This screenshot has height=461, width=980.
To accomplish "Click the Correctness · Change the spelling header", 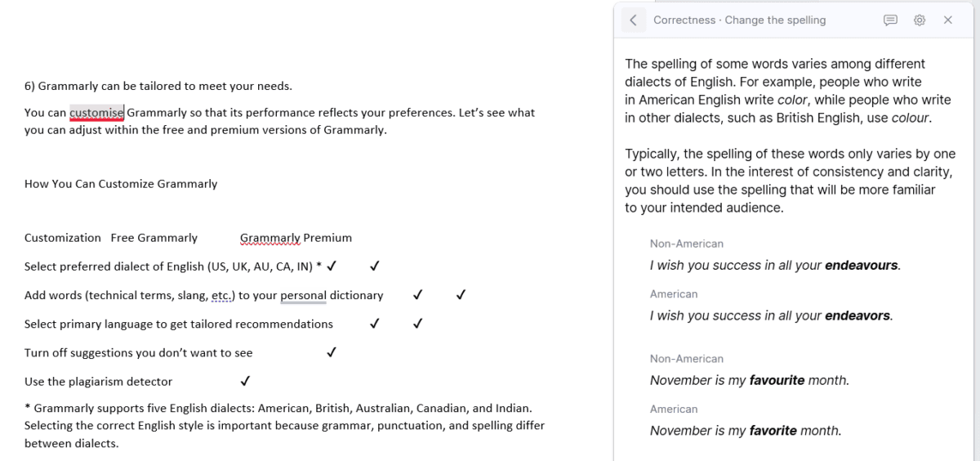I will point(740,20).
